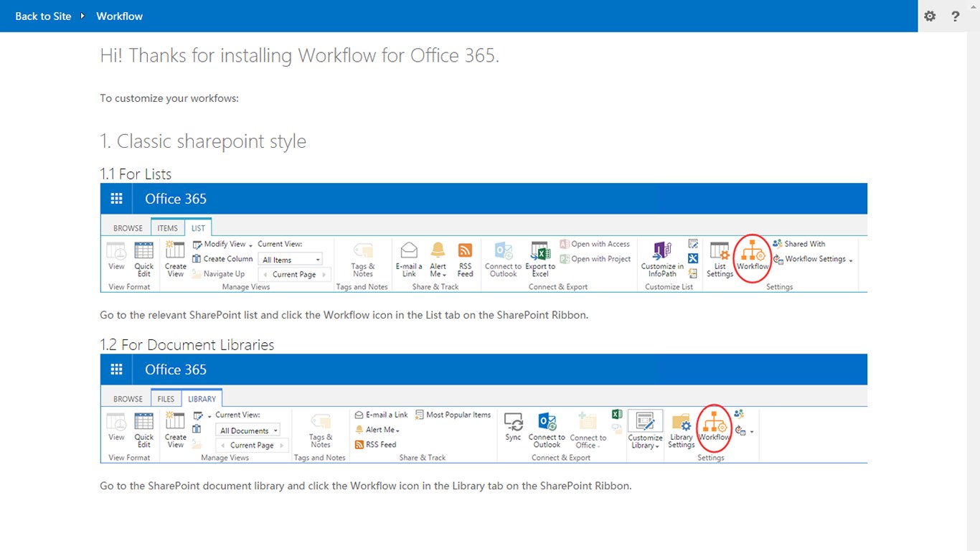Screen dimensions: 980x551
Task: Click the app launcher waffle in Document Libraries banner
Action: (116, 369)
